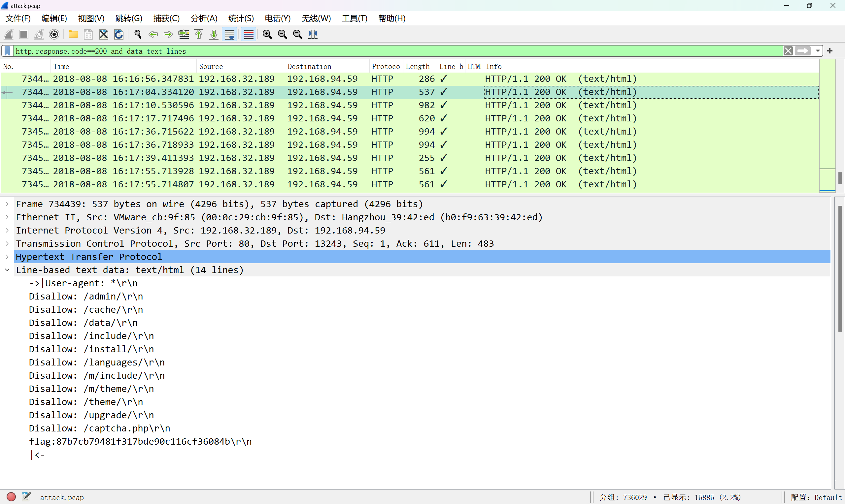Open the 分析(A) menu
This screenshot has height=504, width=845.
click(x=204, y=18)
